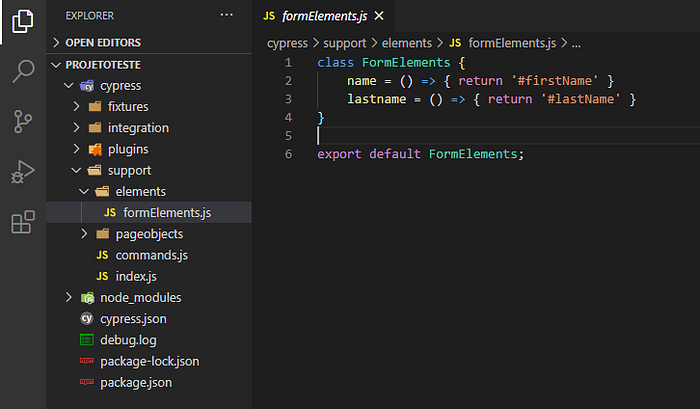Open the Run and Debug view
Viewport: 700px width, 409px height.
pyautogui.click(x=23, y=171)
